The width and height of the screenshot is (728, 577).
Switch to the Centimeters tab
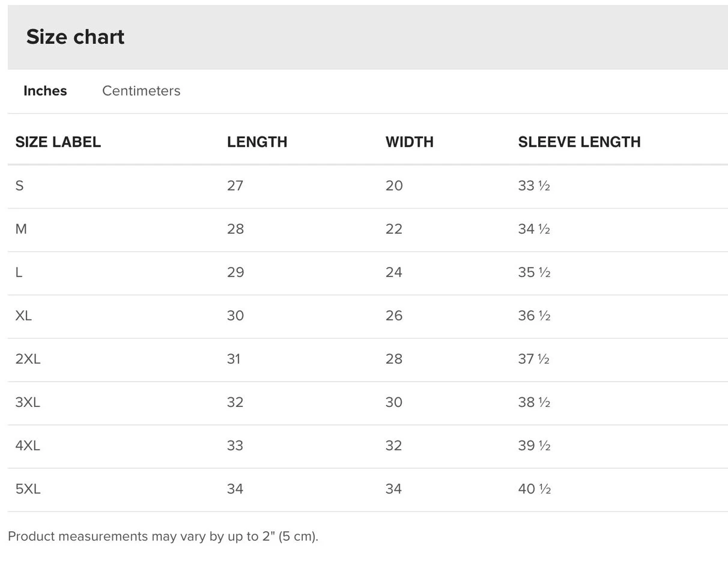click(x=141, y=91)
